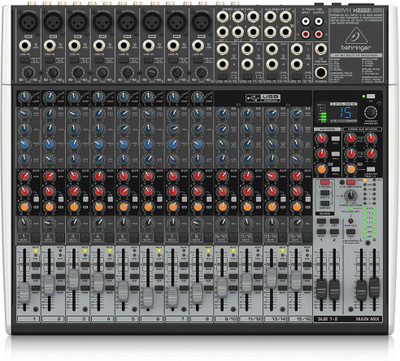Click the USB audio logo badge

263,98
